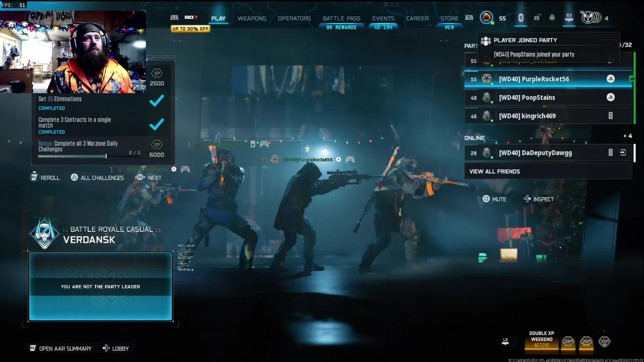
Task: Select the Battle Royale Casual Verdansk emblem
Action: pyautogui.click(x=44, y=234)
